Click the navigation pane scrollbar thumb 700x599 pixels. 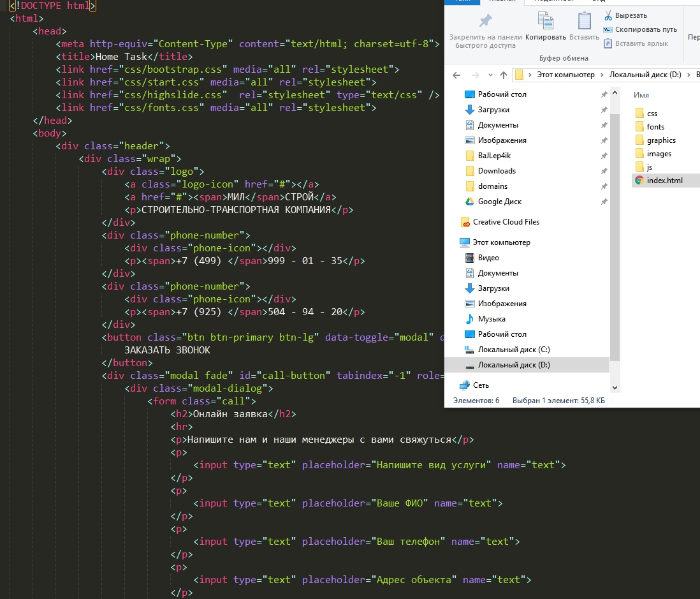coord(615,237)
